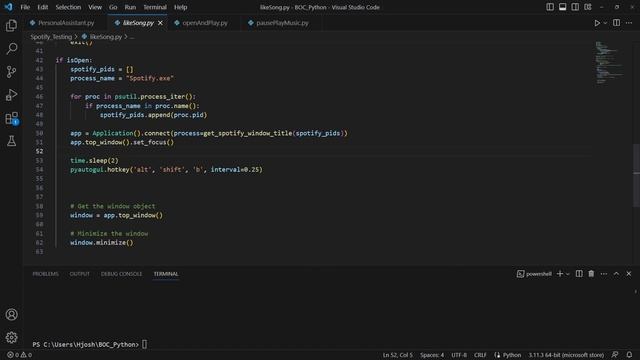Viewport: 640px width, 360px height.
Task: Open the Run and Debug view
Action: pos(11,95)
